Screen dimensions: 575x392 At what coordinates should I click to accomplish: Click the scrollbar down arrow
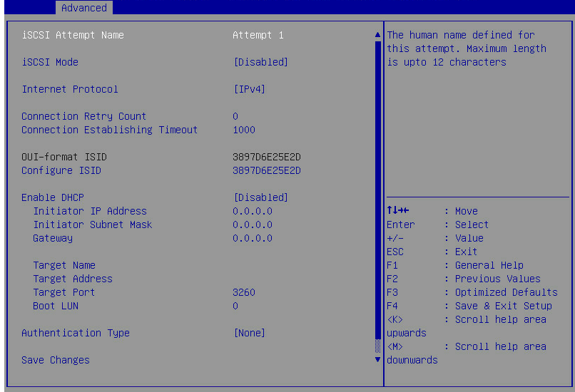pyautogui.click(x=377, y=360)
